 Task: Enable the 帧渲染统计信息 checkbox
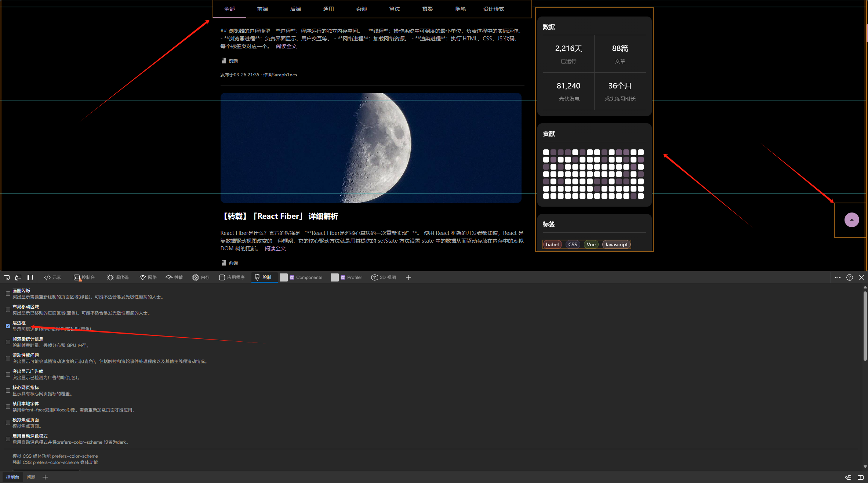pyautogui.click(x=8, y=342)
